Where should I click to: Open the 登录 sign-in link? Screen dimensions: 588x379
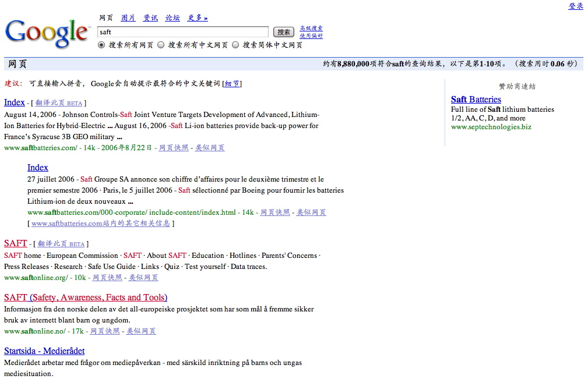click(576, 6)
